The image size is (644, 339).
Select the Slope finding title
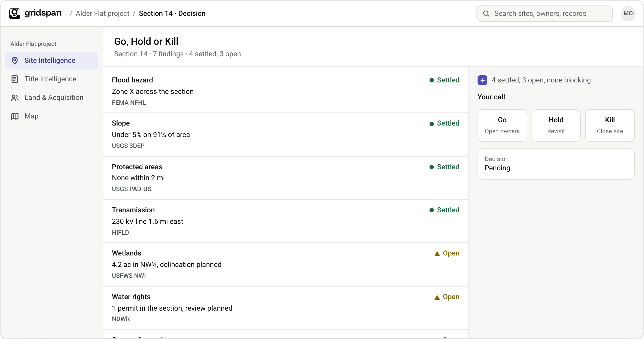coord(121,123)
